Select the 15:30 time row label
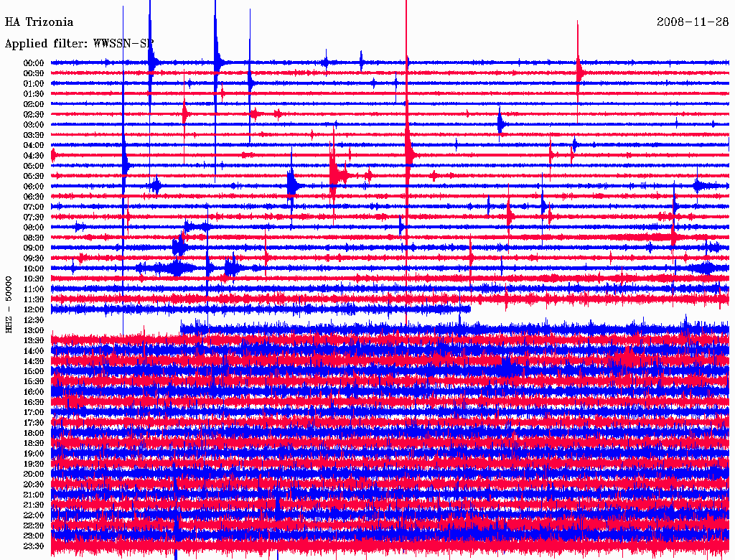Viewport: 735px width, 560px height. pyautogui.click(x=34, y=382)
